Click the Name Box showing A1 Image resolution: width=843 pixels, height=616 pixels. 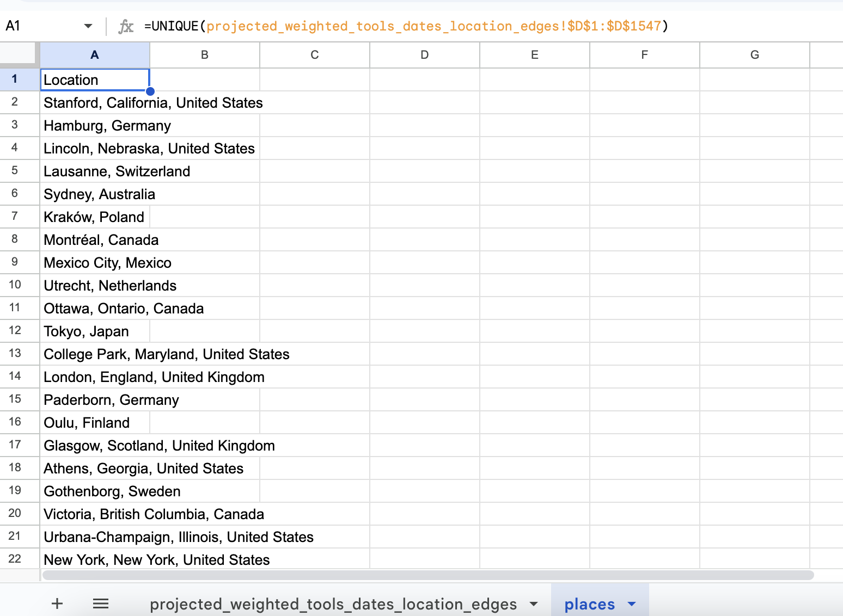pos(38,26)
